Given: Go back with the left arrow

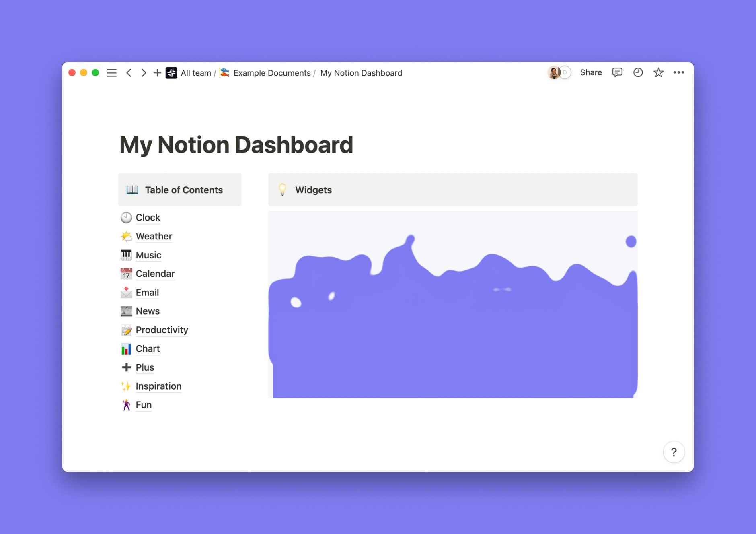Looking at the screenshot, I should pos(129,73).
